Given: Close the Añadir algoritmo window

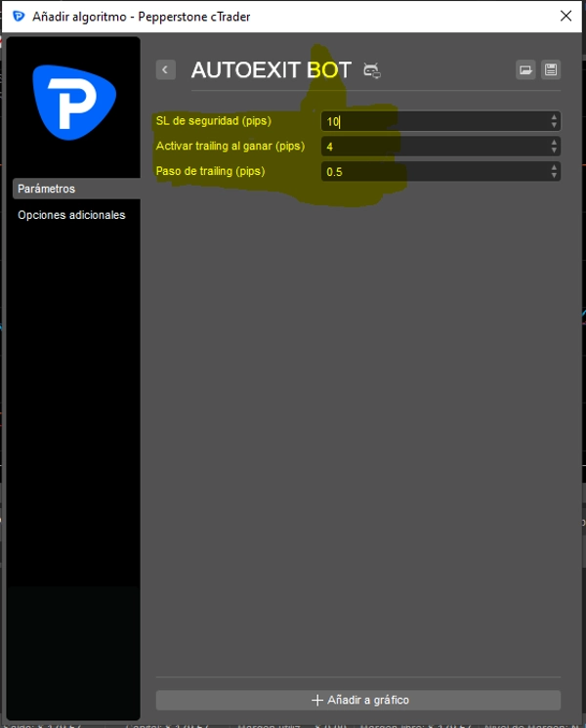Looking at the screenshot, I should pos(565,17).
